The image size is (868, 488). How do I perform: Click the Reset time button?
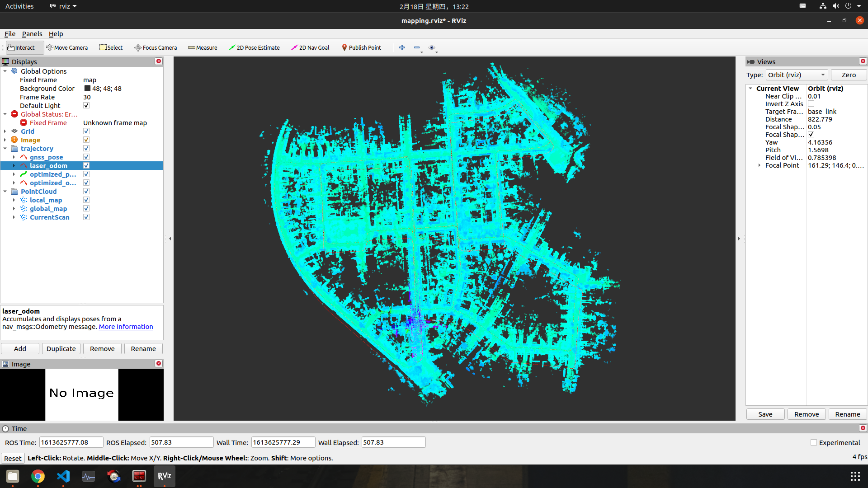pyautogui.click(x=13, y=458)
